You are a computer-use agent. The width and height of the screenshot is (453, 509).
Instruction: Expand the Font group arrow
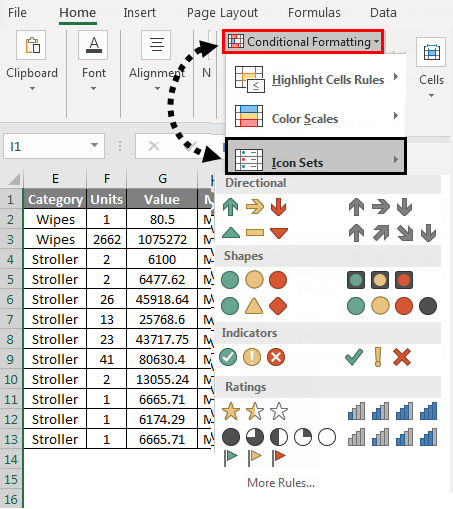94,88
